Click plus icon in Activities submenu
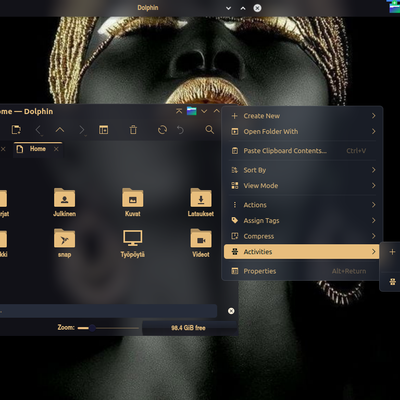This screenshot has height=400, width=400. [x=392, y=252]
